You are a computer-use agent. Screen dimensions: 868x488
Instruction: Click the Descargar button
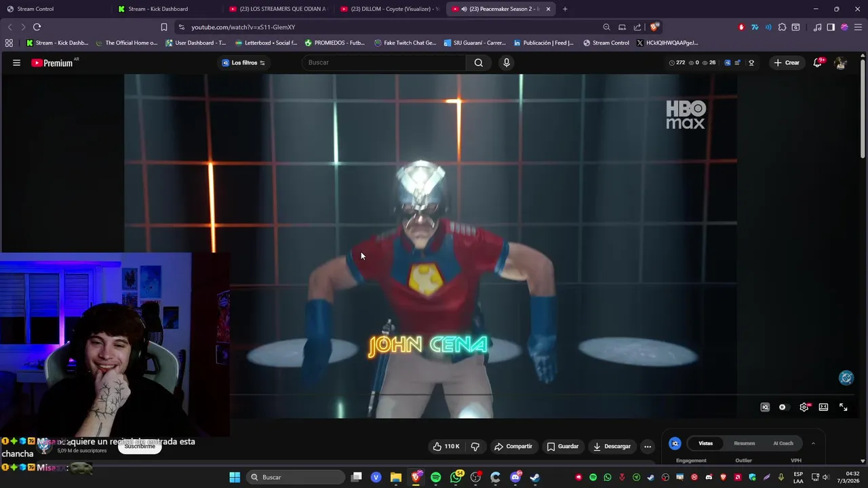(612, 446)
